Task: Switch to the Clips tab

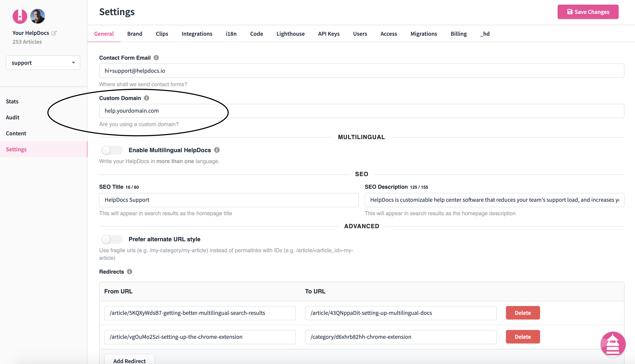Action: tap(162, 34)
